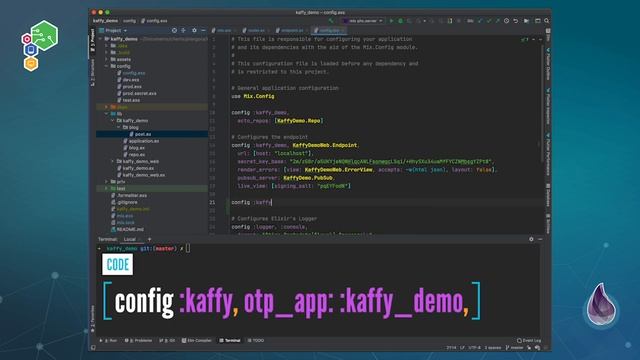Open Search Everywhere magnifier icon

(x=547, y=20)
